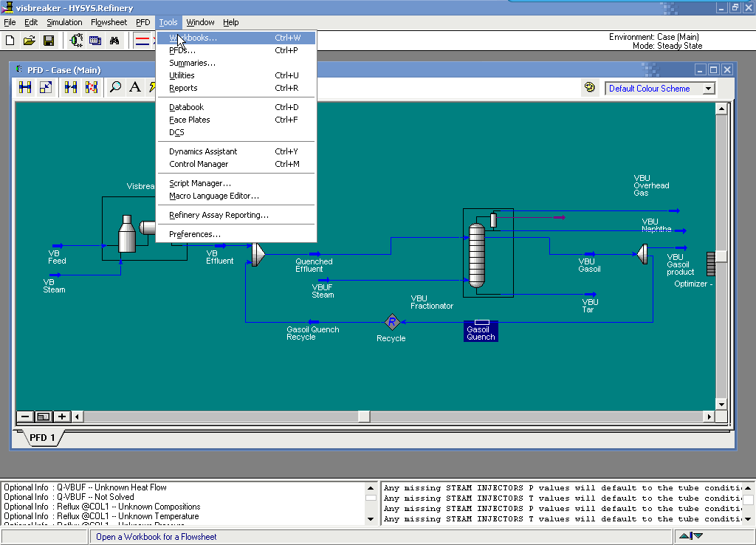This screenshot has height=545, width=756.
Task: Click the size mode arrow icon in PFD toolbar
Action: (x=46, y=87)
